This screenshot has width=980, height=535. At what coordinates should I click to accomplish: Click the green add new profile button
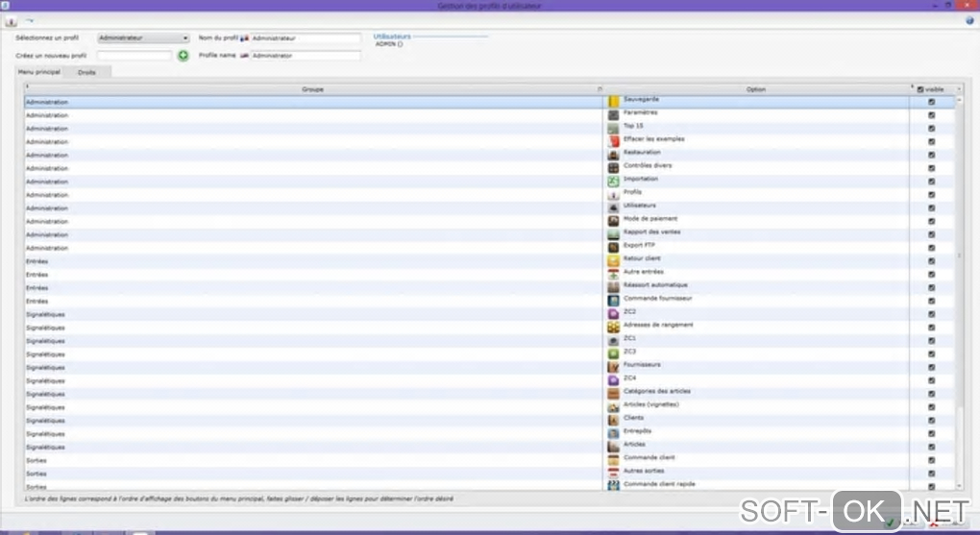[x=184, y=56]
